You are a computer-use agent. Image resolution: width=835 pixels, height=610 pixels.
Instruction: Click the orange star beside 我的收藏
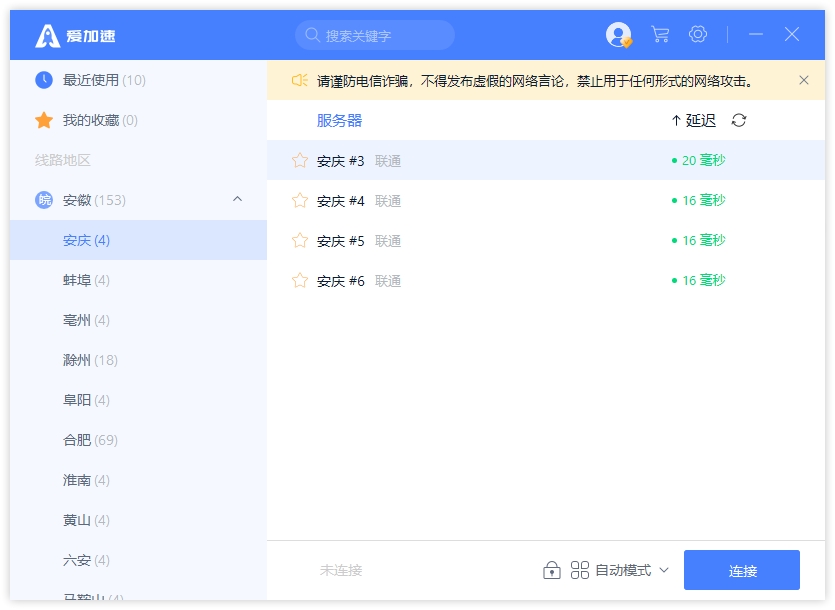point(44,120)
